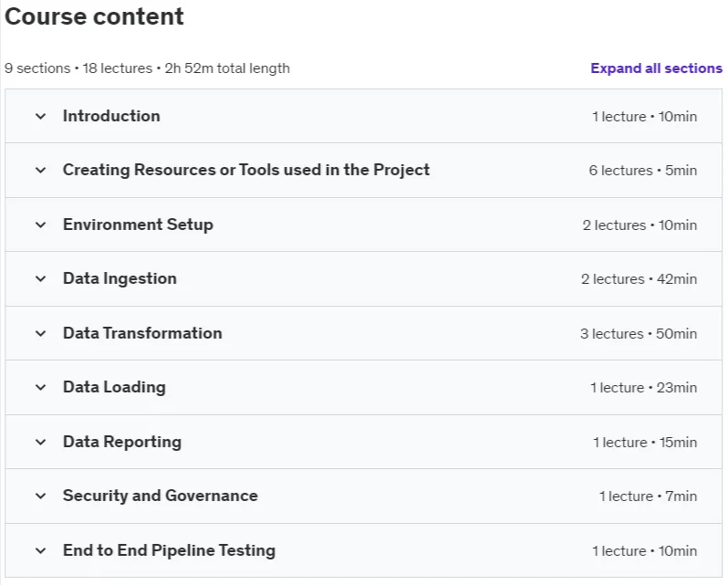
Task: Expand the Environment Setup chevron
Action: pos(41,225)
